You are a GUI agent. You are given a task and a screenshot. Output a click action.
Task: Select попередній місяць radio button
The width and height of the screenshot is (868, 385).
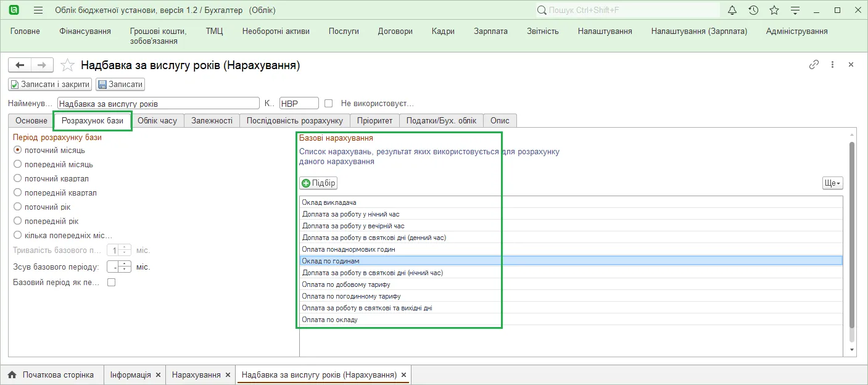click(x=18, y=164)
